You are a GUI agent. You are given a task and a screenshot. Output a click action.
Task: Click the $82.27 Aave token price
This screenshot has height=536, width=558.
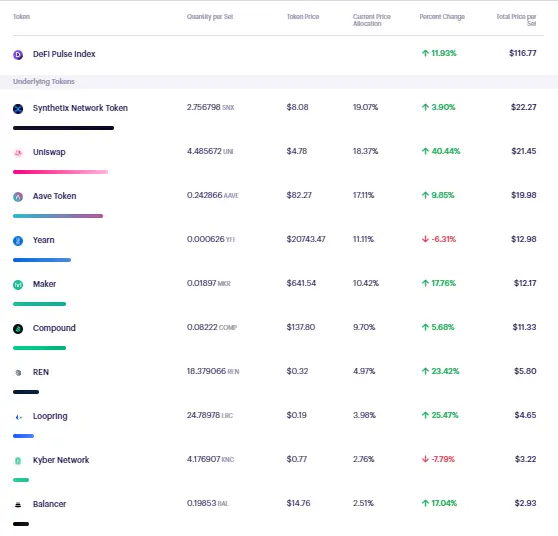299,195
